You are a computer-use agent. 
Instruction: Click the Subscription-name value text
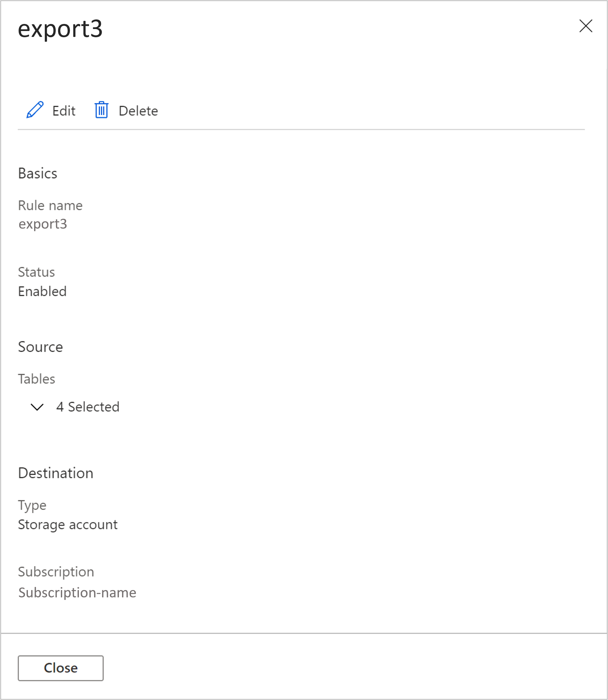click(x=77, y=592)
